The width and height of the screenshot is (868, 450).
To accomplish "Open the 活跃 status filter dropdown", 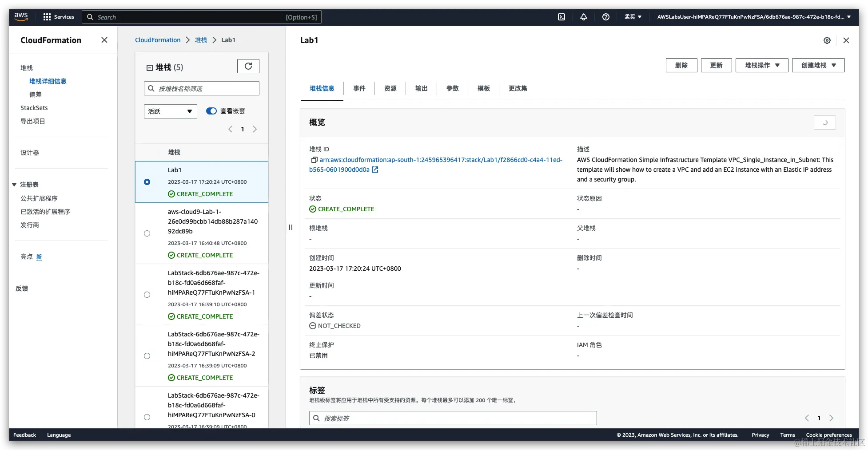I will tap(171, 111).
